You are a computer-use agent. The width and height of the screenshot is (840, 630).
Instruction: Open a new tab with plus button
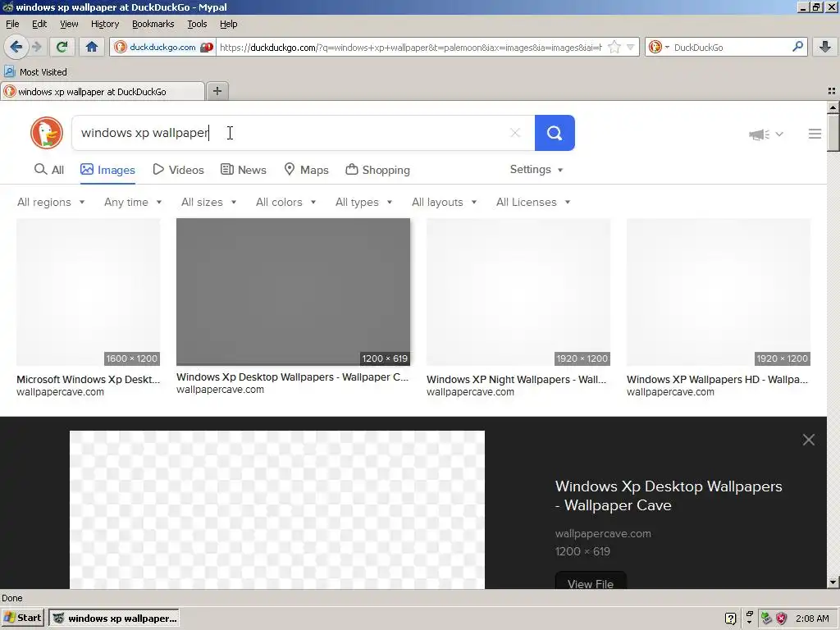[217, 91]
